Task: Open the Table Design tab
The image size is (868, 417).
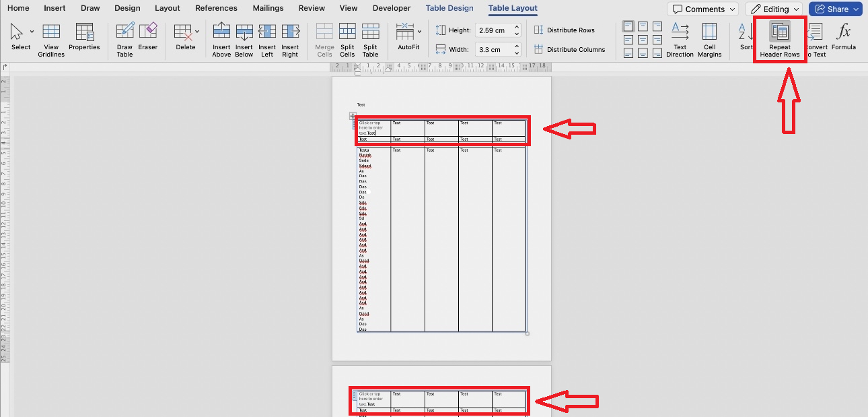Action: (x=449, y=8)
